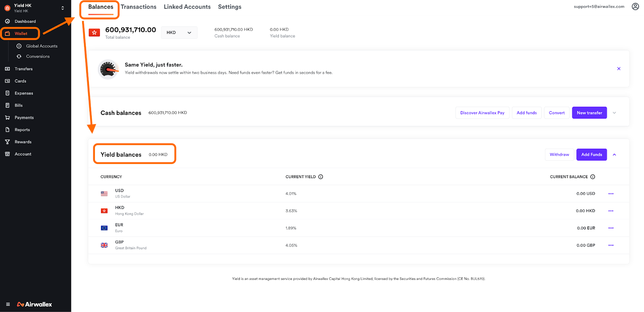Open the Cards section in sidebar
The height and width of the screenshot is (312, 644).
pos(20,81)
